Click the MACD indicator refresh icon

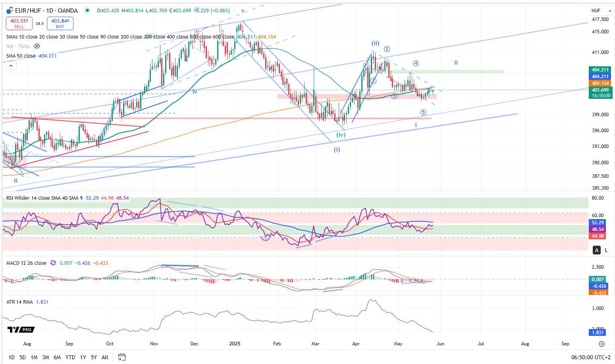point(53,263)
